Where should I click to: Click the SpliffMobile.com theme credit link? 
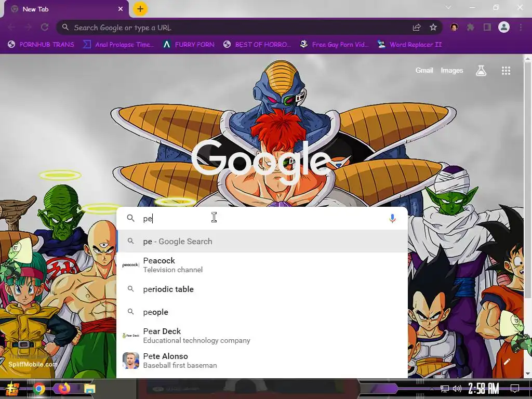click(33, 364)
